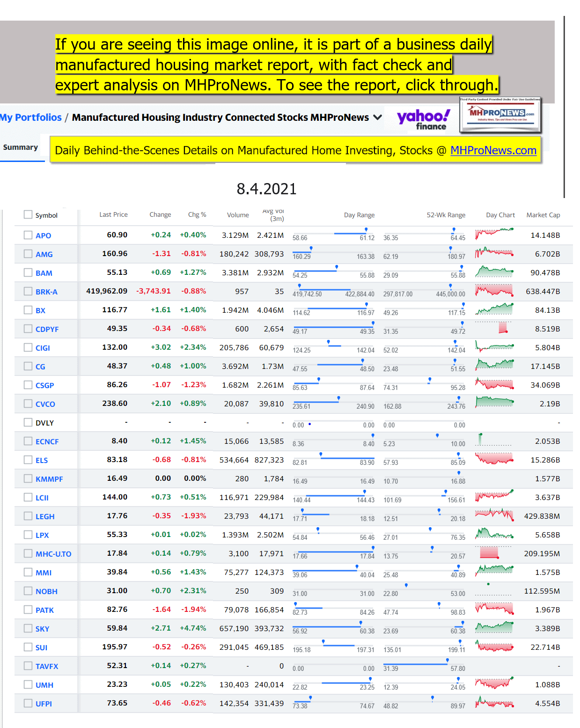The image size is (580, 728).
Task: Sort the table by Market Cap column
Action: pos(543,215)
